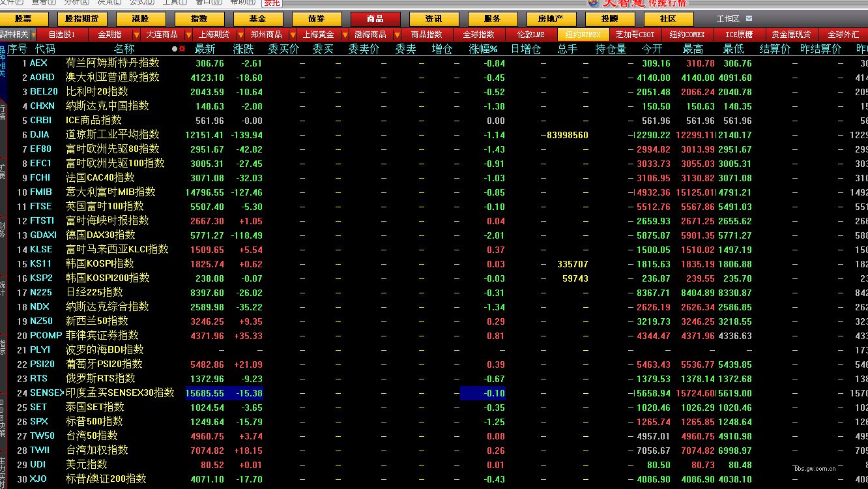
Task: Switch to the 伦敦LME tab
Action: [x=530, y=35]
